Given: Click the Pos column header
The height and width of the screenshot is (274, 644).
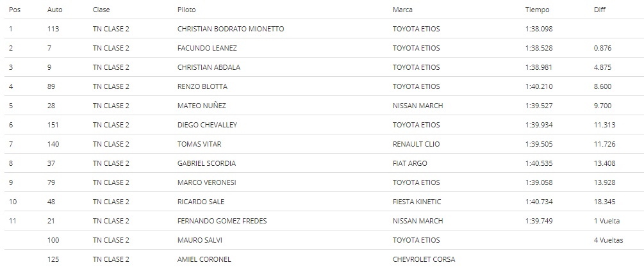Looking at the screenshot, I should (14, 10).
